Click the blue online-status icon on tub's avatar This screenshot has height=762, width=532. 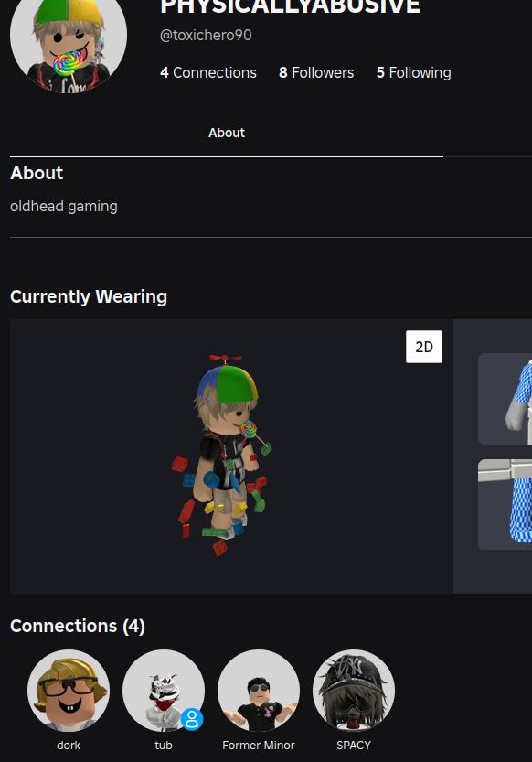[192, 719]
